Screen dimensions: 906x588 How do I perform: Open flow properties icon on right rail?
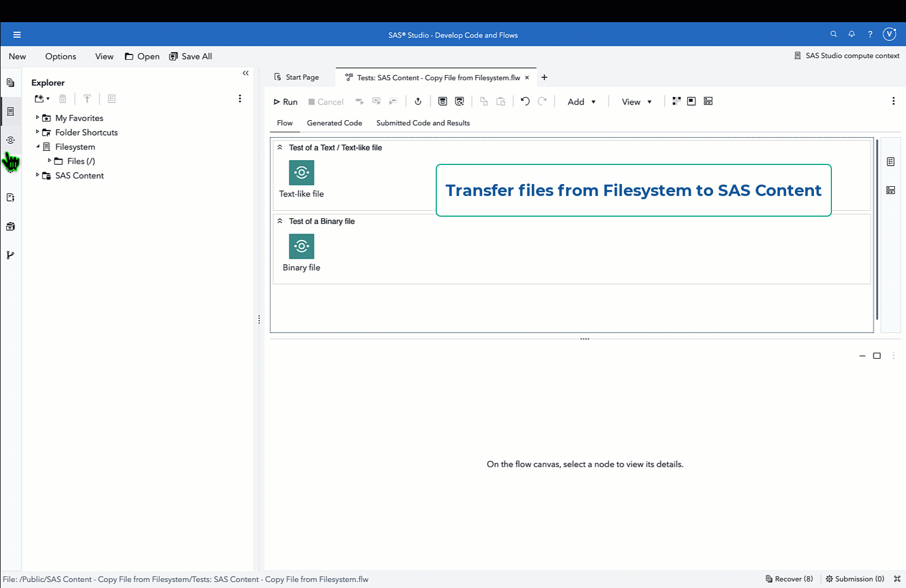[891, 162]
